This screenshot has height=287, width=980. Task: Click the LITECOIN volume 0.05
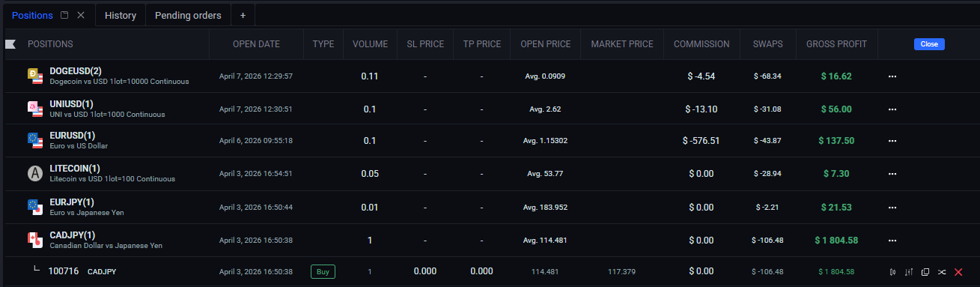[370, 174]
